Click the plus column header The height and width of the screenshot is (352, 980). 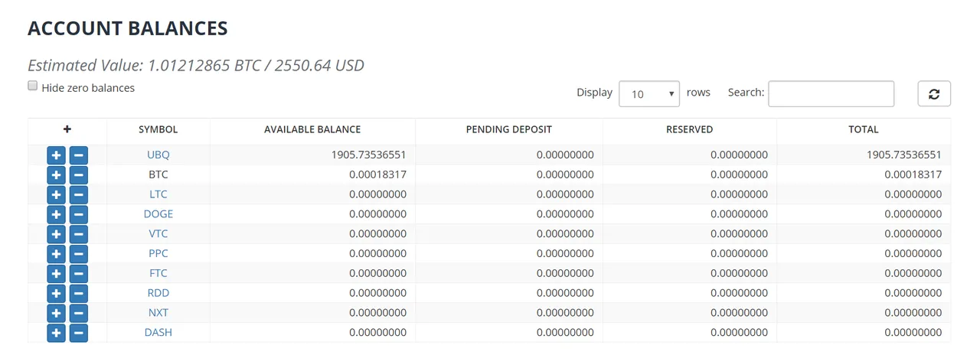tap(67, 129)
